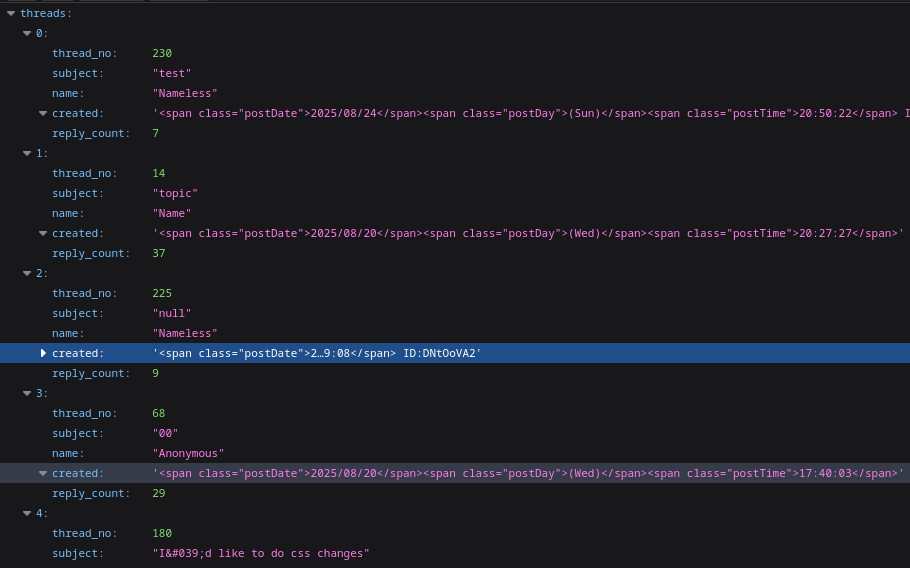Collapse array item 1 twisty arrow
The width and height of the screenshot is (910, 568).
[x=27, y=153]
